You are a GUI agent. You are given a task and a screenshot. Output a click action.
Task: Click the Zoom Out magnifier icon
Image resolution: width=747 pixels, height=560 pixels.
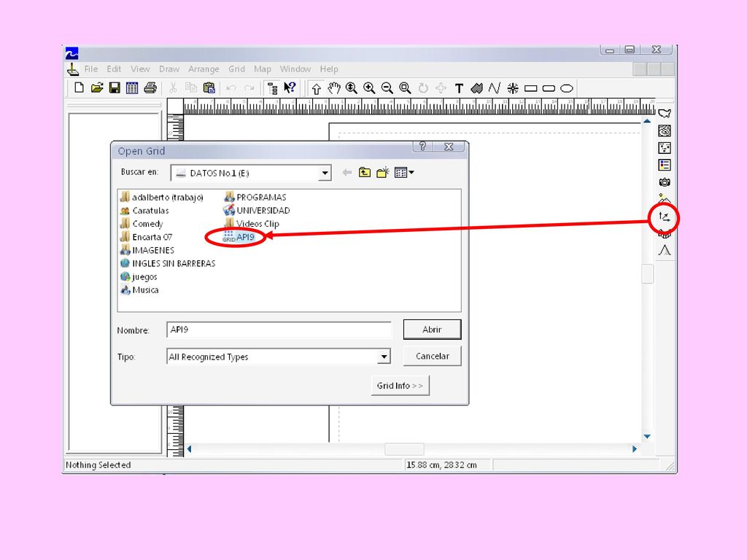387,88
